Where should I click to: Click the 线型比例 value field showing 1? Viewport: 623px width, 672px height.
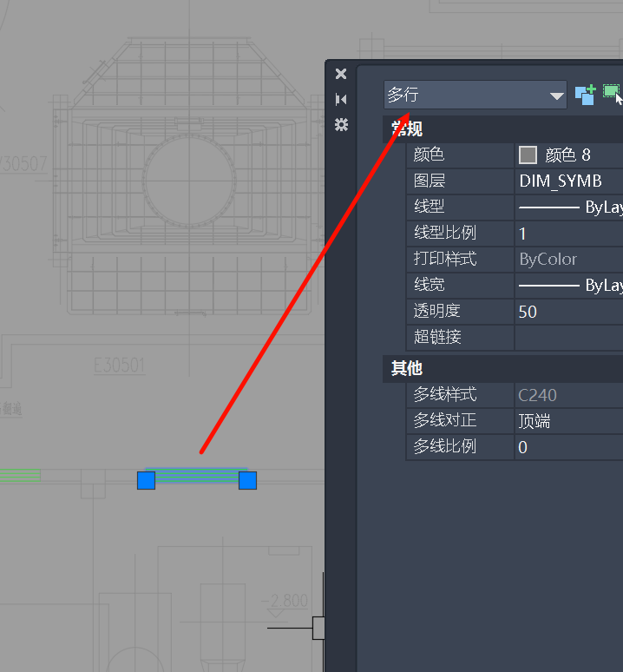[568, 234]
